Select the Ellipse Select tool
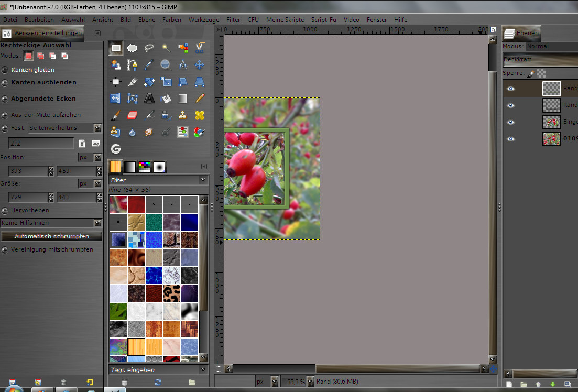 point(133,48)
